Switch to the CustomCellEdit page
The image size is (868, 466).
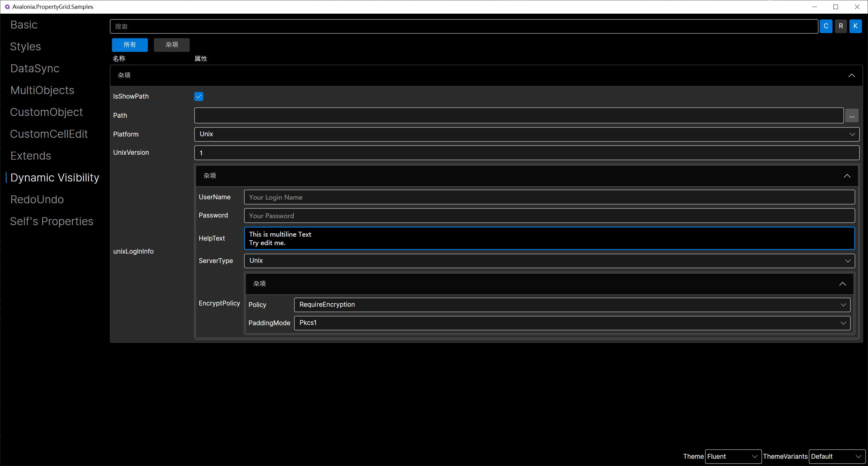(x=49, y=134)
